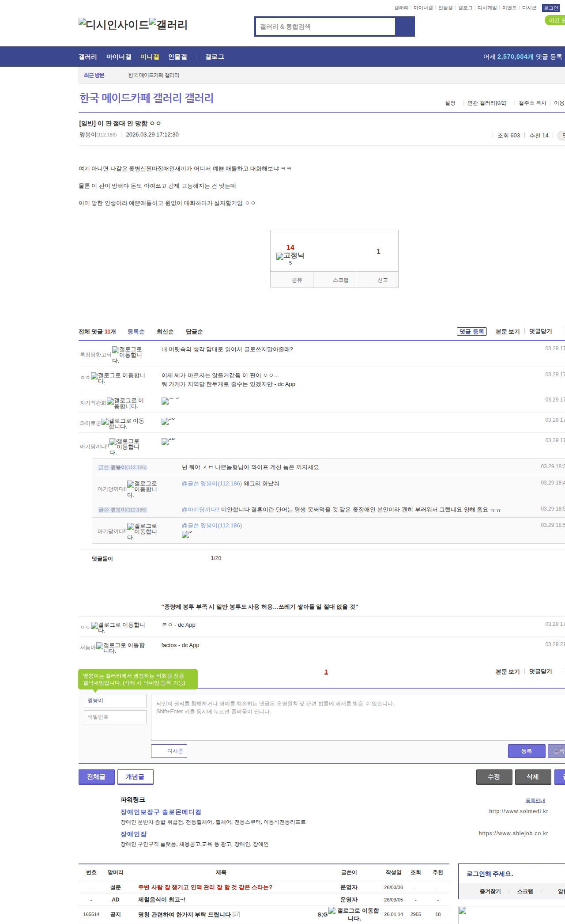
Task: Open the 장애인보장구 솔로몬메디컬 ad link
Action: (161, 812)
